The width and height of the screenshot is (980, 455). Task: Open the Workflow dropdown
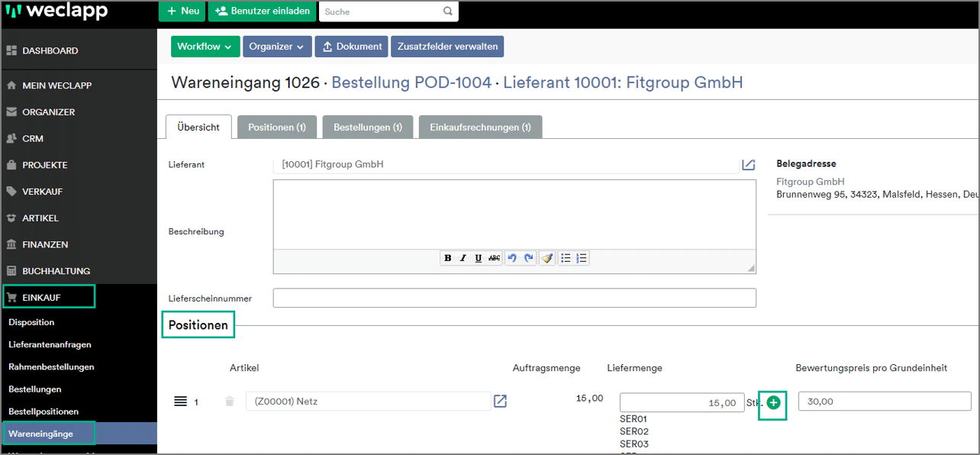(x=205, y=47)
